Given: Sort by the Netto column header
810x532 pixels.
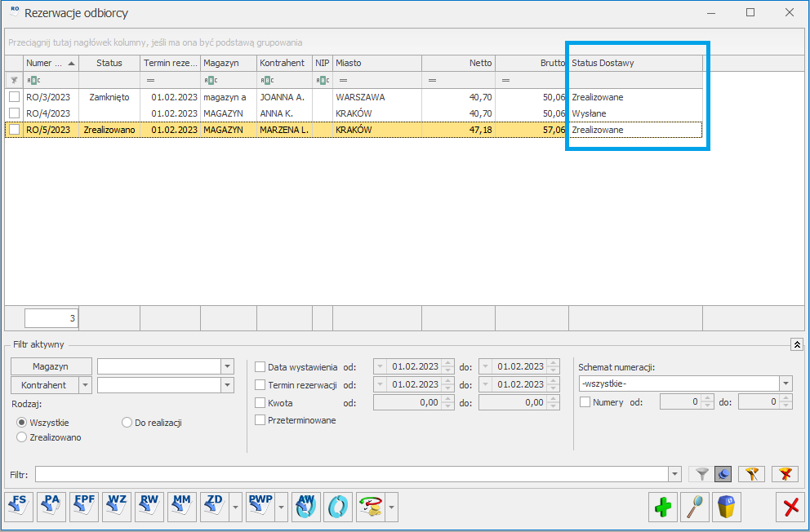Looking at the screenshot, I should click(458, 63).
